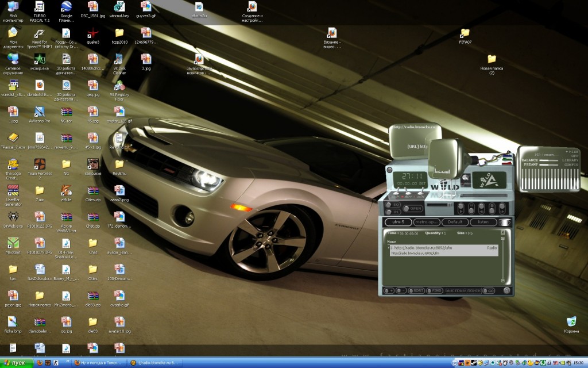The width and height of the screenshot is (588, 368).
Task: Select the Team Fortress 2 icon
Action: tap(39, 163)
